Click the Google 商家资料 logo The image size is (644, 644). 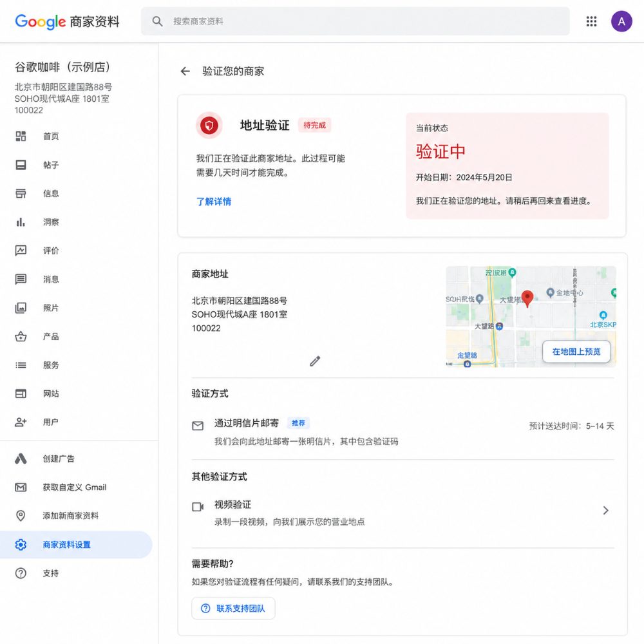67,21
